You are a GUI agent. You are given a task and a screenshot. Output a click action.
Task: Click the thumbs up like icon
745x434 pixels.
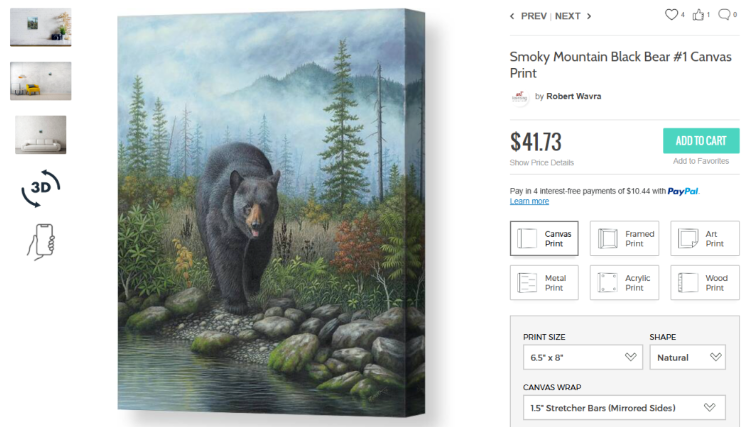tap(699, 15)
